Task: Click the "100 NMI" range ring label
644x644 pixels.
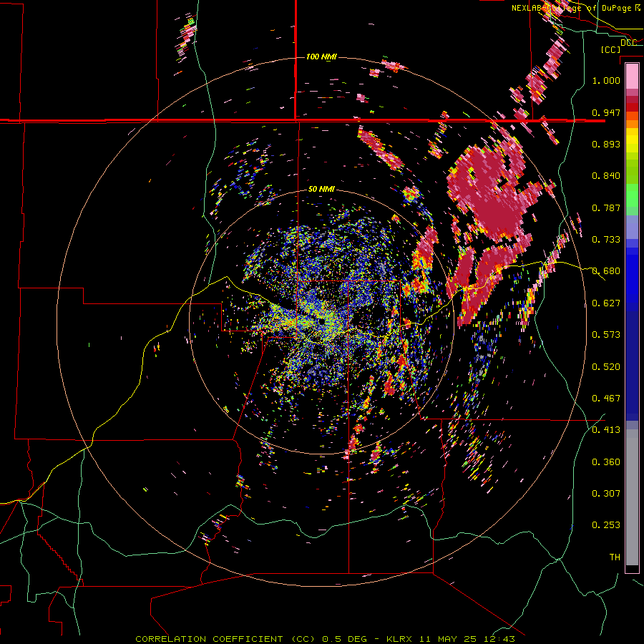Action: pos(321,57)
